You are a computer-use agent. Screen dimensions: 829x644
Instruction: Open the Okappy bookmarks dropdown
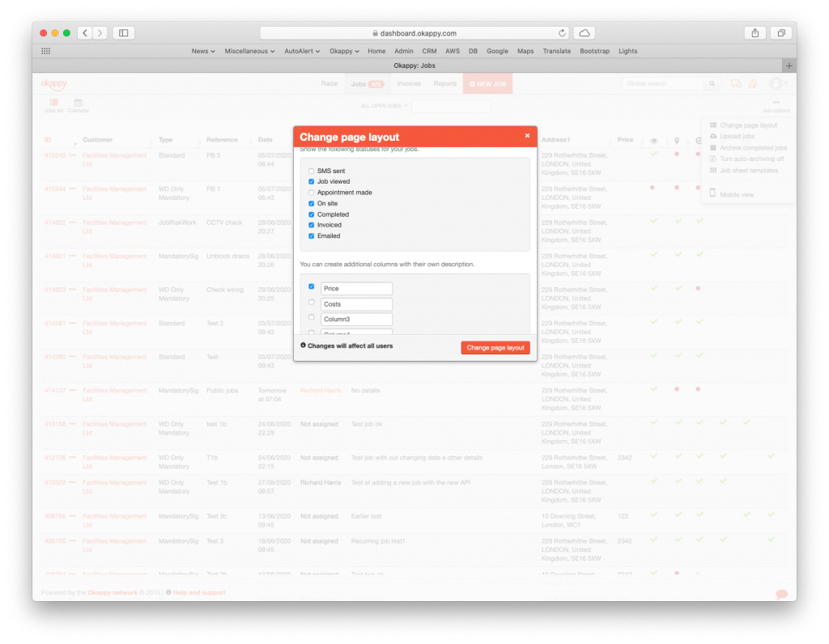click(x=344, y=51)
